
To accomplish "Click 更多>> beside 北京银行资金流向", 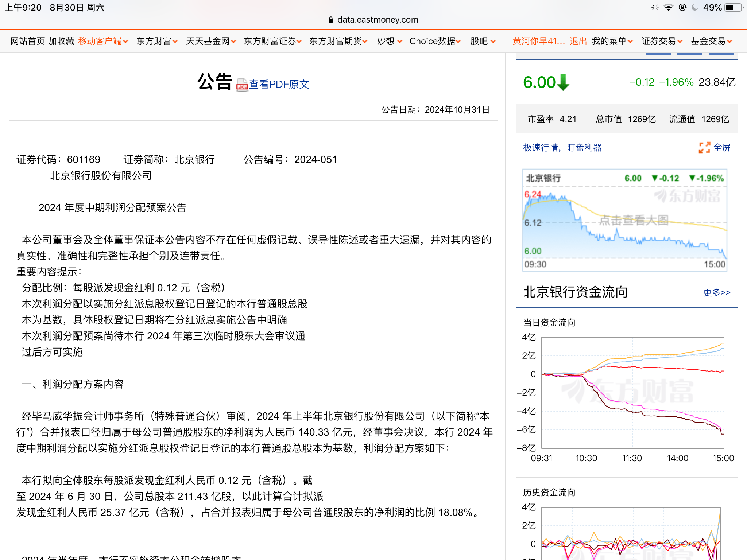I will click(717, 292).
